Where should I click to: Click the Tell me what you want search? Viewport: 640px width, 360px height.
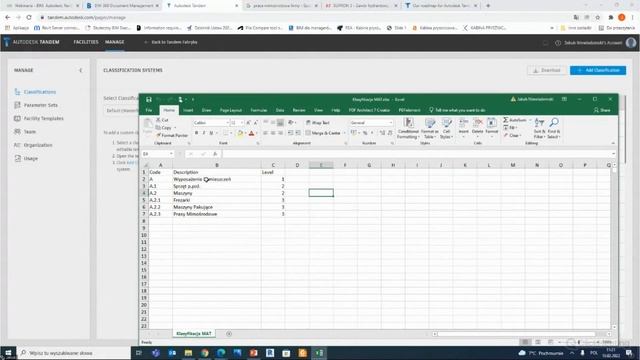point(457,110)
